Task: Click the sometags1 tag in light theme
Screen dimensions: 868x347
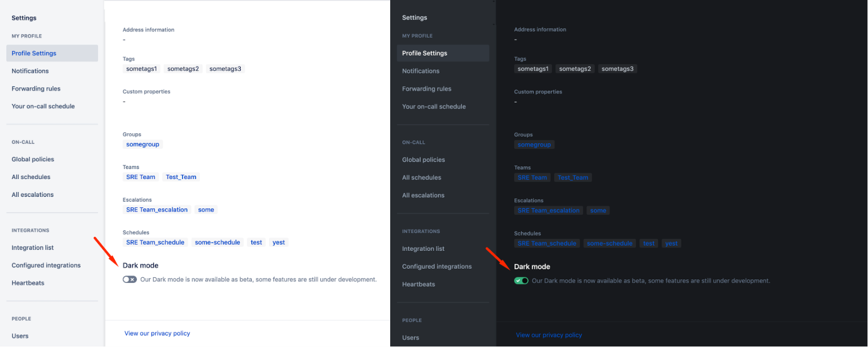Action: (x=142, y=69)
